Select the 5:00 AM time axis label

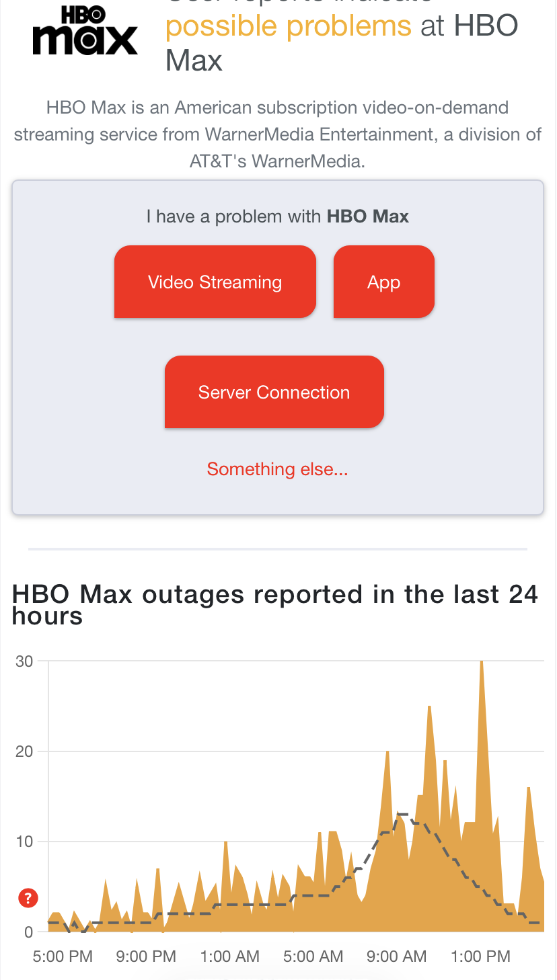tap(313, 956)
